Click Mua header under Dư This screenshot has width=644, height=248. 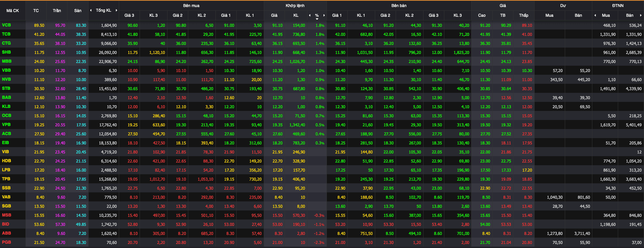tap(549, 15)
